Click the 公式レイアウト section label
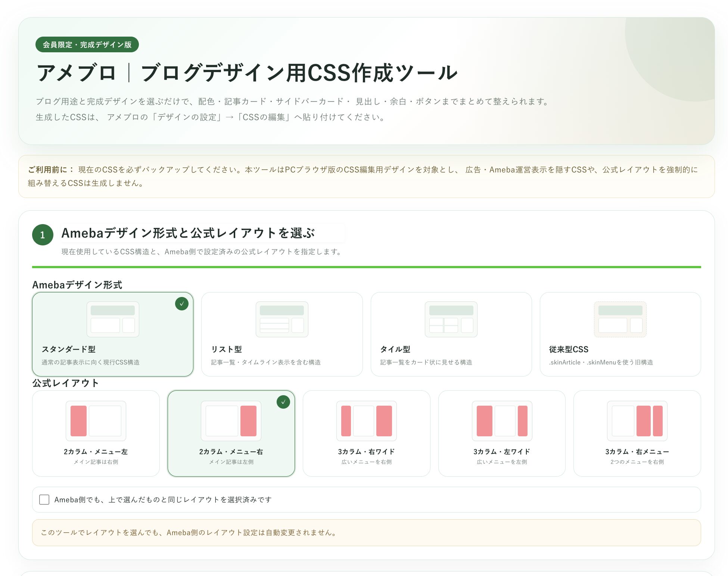The height and width of the screenshot is (576, 728). click(x=66, y=383)
